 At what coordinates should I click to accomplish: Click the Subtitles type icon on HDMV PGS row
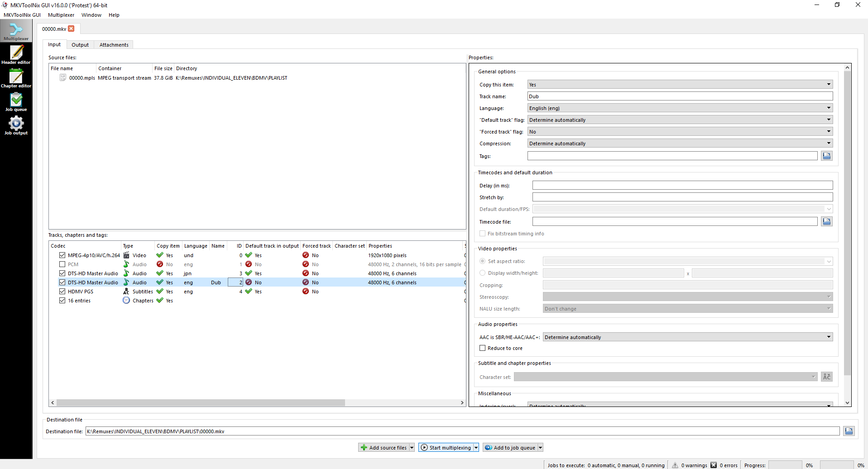tap(126, 292)
